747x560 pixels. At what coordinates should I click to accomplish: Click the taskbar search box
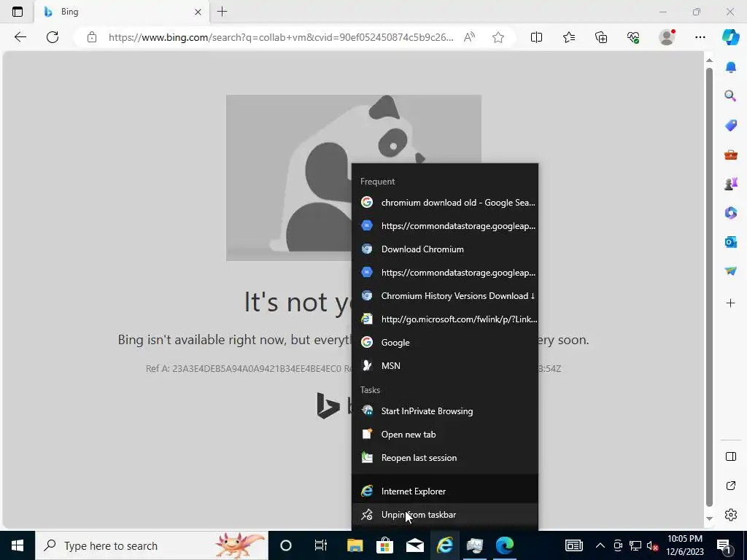[152, 545]
